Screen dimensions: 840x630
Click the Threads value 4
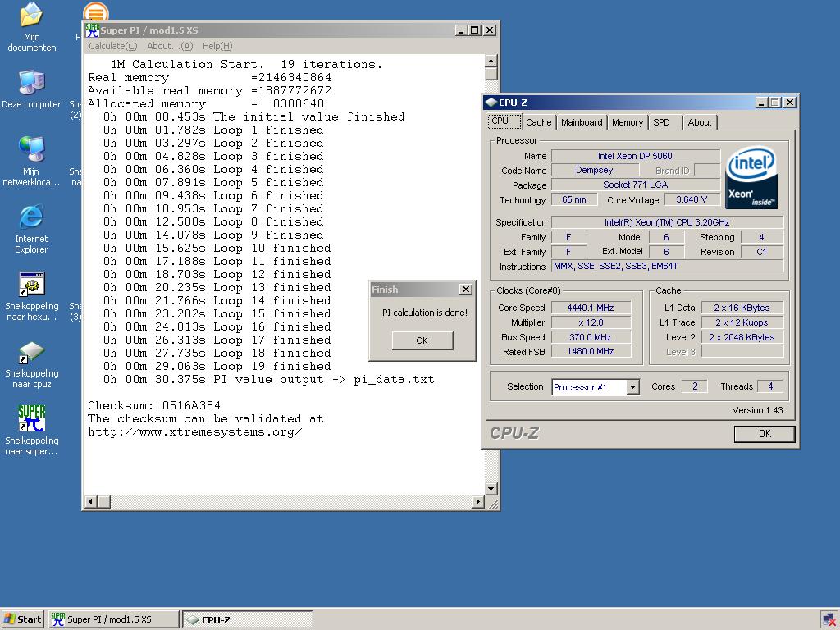770,386
